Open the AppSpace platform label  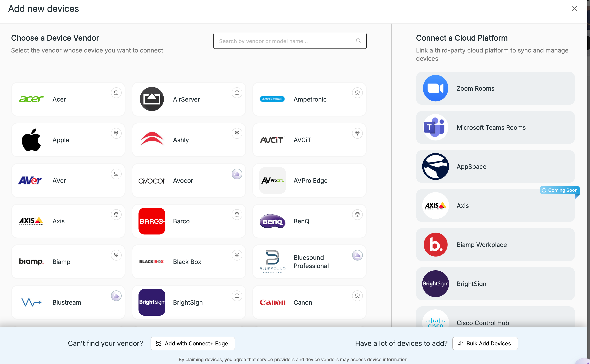[472, 167]
